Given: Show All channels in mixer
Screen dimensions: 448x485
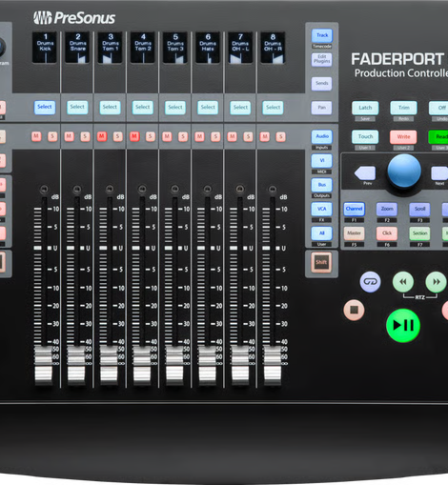Looking at the screenshot, I should point(322,233).
